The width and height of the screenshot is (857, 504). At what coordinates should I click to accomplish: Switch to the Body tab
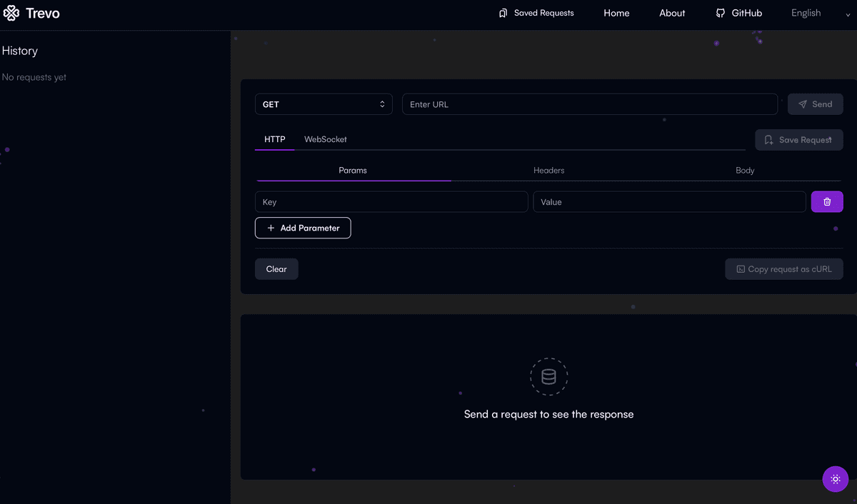[745, 170]
